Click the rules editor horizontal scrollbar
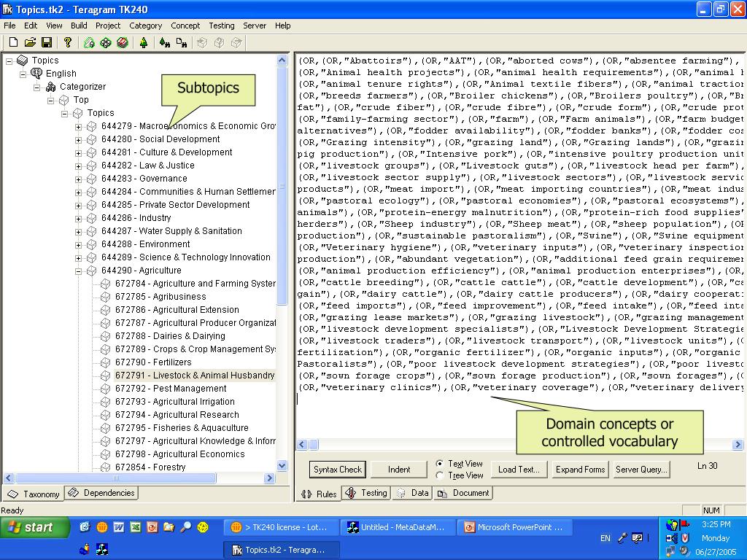This screenshot has width=747, height=560. [511, 445]
